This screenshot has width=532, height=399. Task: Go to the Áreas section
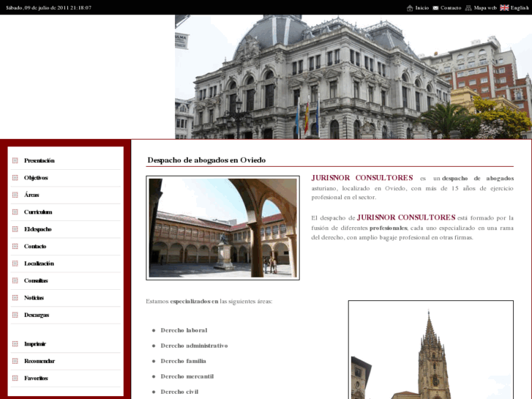coord(31,195)
